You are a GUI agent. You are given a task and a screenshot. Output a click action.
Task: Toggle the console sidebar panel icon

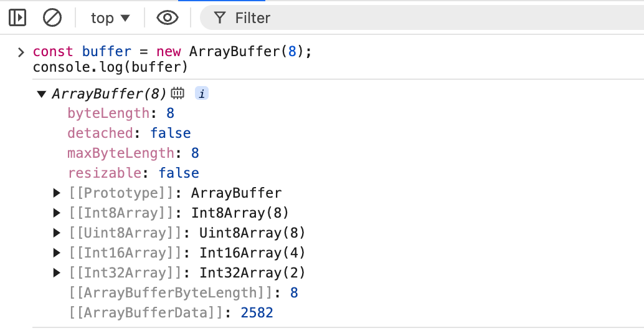[x=17, y=17]
